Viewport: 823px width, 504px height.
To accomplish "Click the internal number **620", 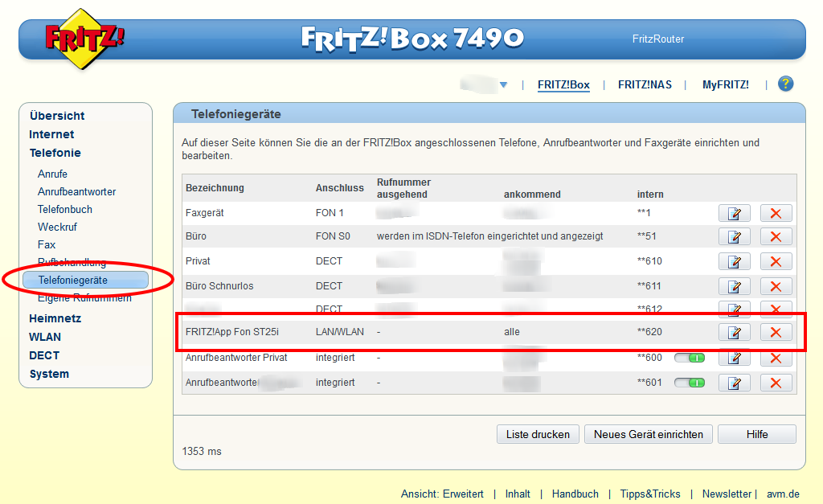I will tap(649, 332).
